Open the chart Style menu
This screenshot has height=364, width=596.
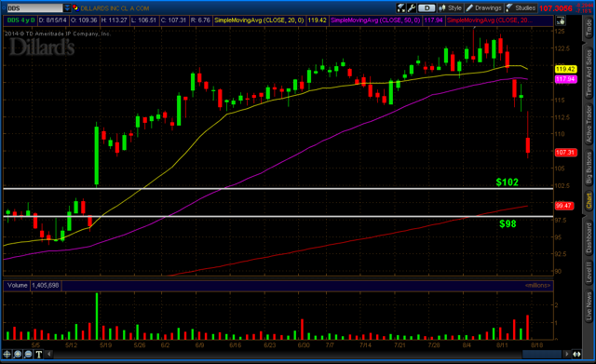(x=450, y=8)
